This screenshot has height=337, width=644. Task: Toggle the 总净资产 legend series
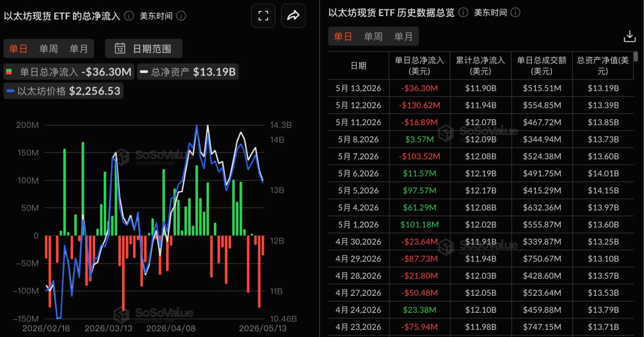click(187, 72)
